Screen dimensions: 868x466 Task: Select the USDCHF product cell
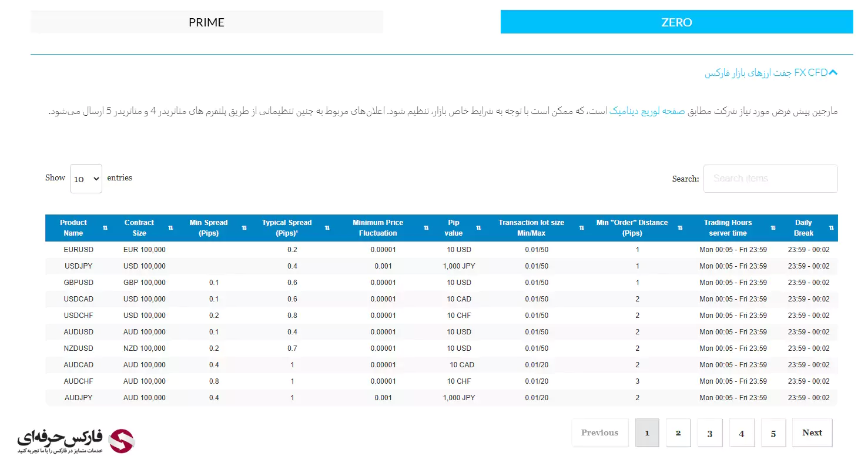79,316
